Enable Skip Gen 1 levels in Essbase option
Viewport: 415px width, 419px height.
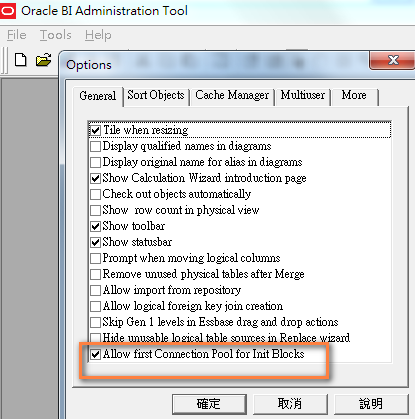[x=95, y=322]
